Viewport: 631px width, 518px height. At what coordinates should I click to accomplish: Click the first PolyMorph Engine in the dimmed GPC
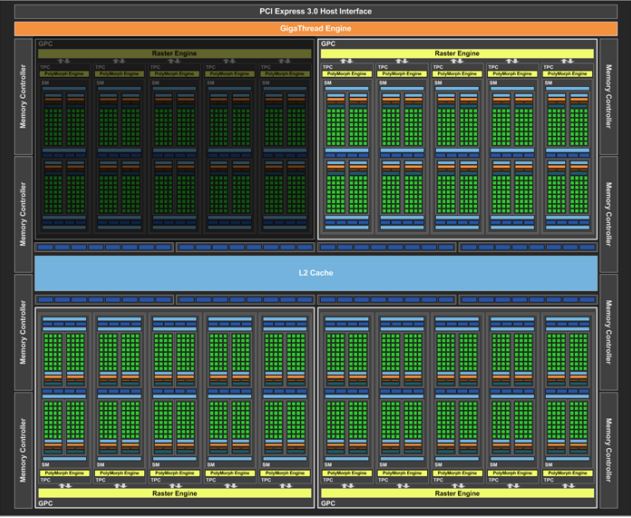(64, 74)
